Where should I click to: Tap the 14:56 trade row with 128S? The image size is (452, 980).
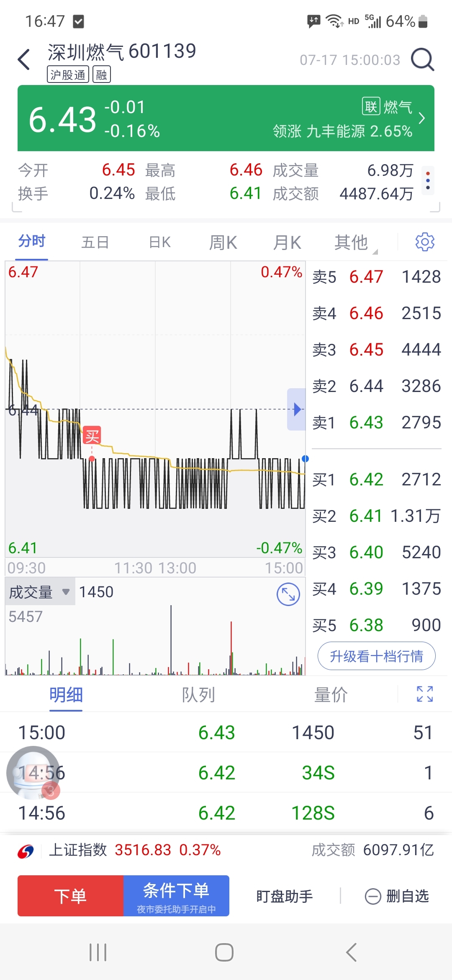pos(226,813)
